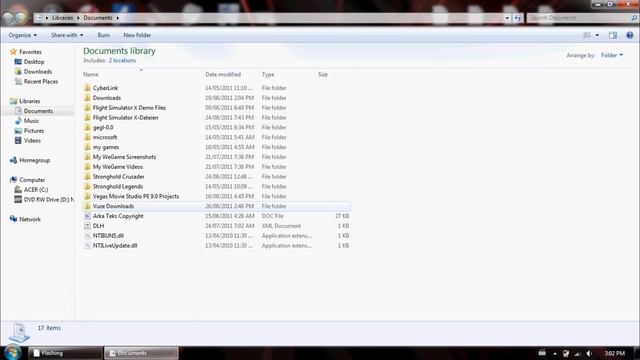
Task: Select the microsoft folder icon
Action: click(x=87, y=137)
